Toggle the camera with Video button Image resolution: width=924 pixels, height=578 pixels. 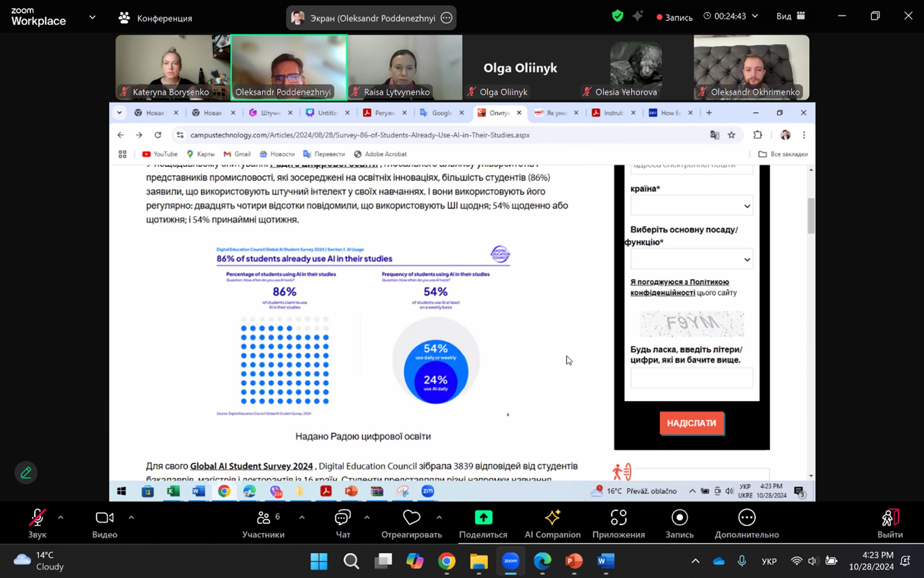[104, 523]
